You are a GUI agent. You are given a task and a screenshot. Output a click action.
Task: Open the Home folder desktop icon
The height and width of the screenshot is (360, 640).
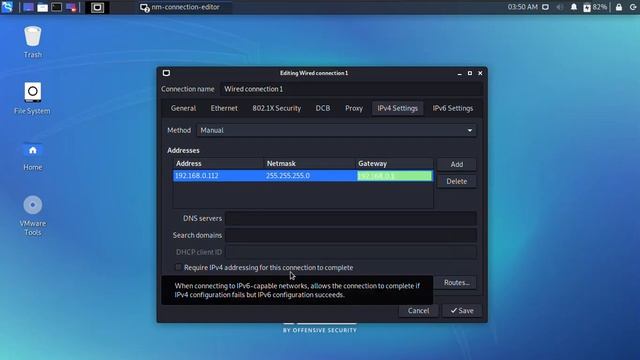(x=33, y=156)
